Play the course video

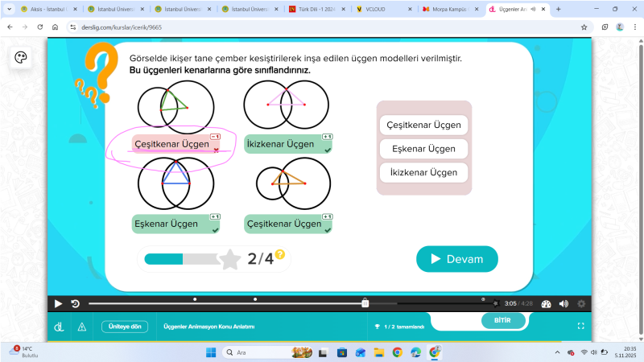point(58,304)
